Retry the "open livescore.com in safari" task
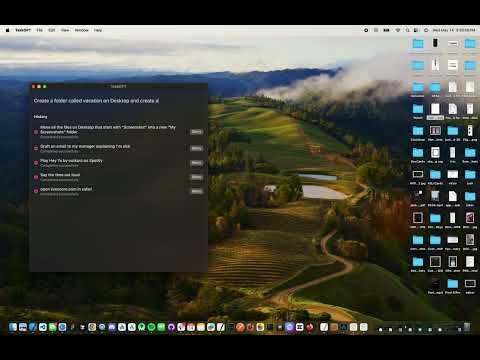This screenshot has width=480, height=360. (x=196, y=192)
